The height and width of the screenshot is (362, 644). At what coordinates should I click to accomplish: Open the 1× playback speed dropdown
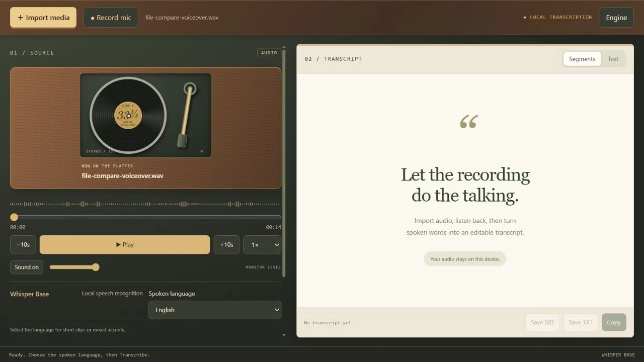click(x=262, y=245)
